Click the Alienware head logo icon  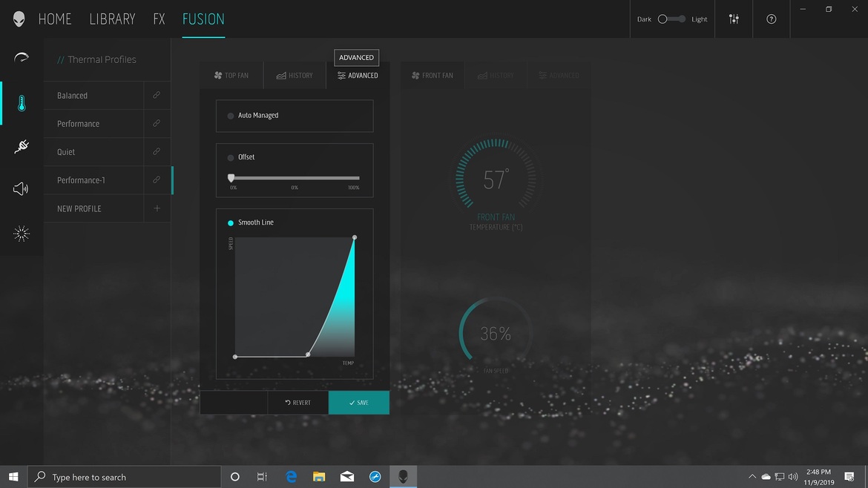click(19, 19)
